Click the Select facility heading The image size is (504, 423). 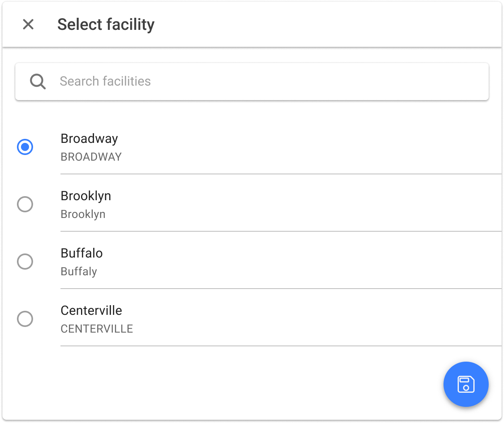(x=106, y=24)
